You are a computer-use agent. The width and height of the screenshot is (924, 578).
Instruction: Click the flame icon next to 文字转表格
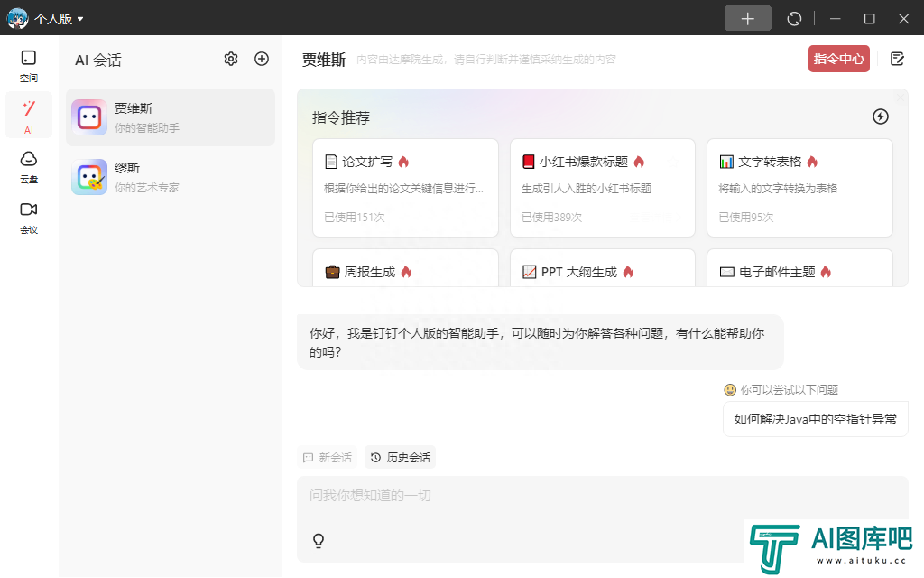[x=813, y=162]
